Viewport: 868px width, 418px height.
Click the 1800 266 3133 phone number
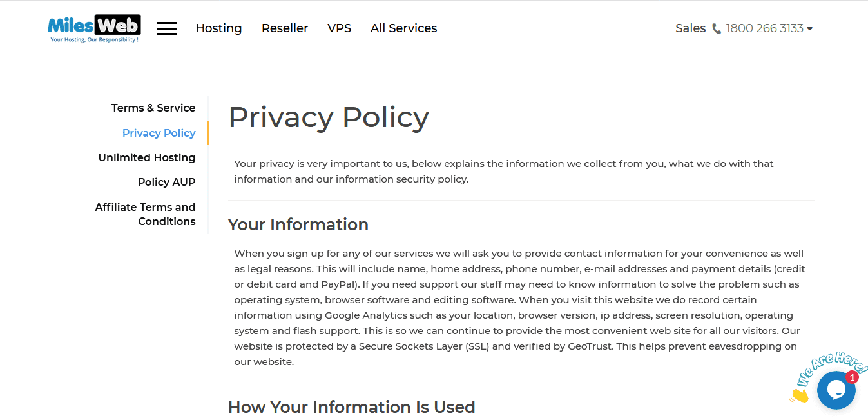(764, 28)
